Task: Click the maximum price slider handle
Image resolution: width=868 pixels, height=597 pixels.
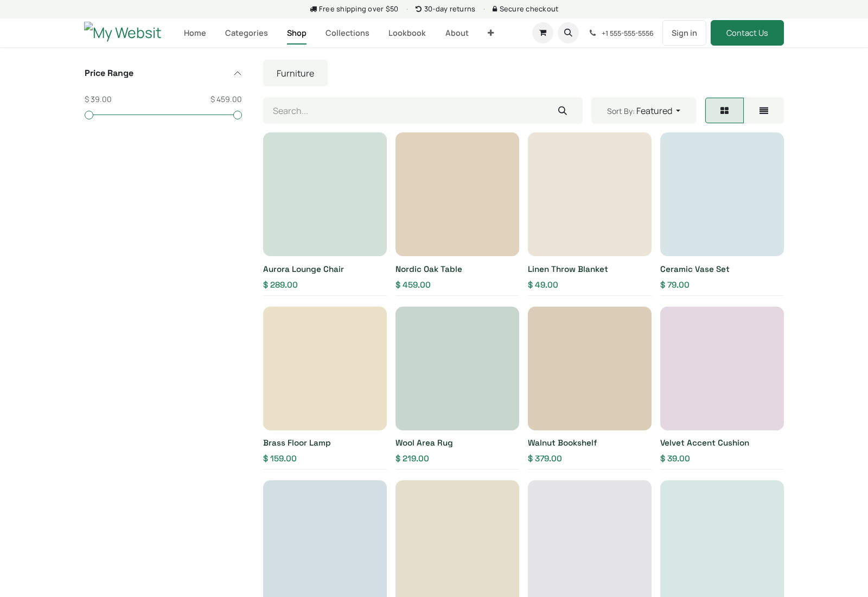Action: click(238, 115)
